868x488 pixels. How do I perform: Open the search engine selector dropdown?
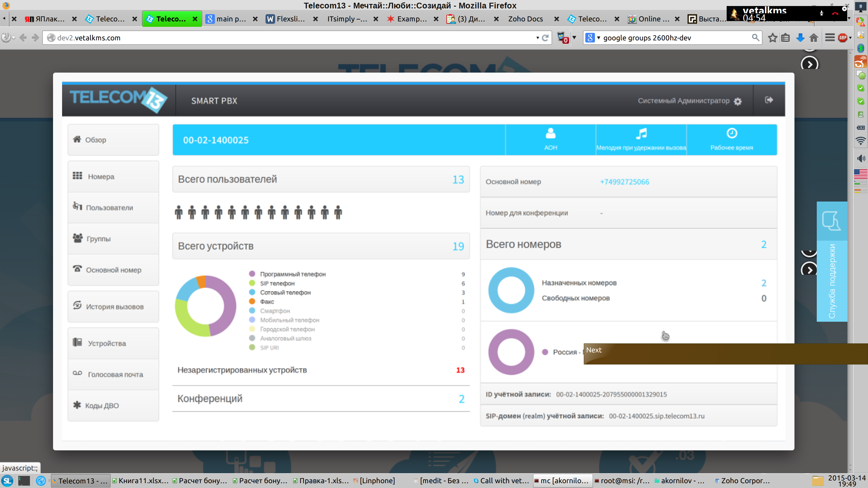(593, 38)
